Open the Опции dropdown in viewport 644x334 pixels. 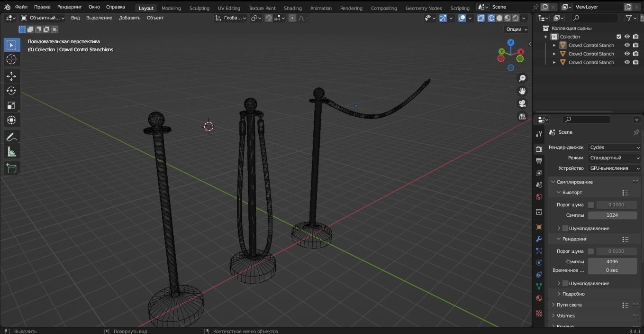click(x=517, y=29)
